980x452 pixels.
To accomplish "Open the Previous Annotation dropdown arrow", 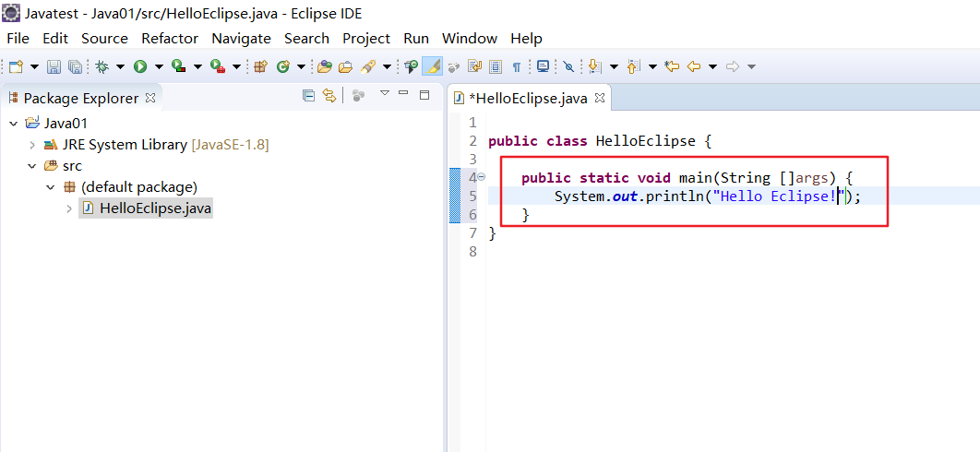I will point(652,67).
